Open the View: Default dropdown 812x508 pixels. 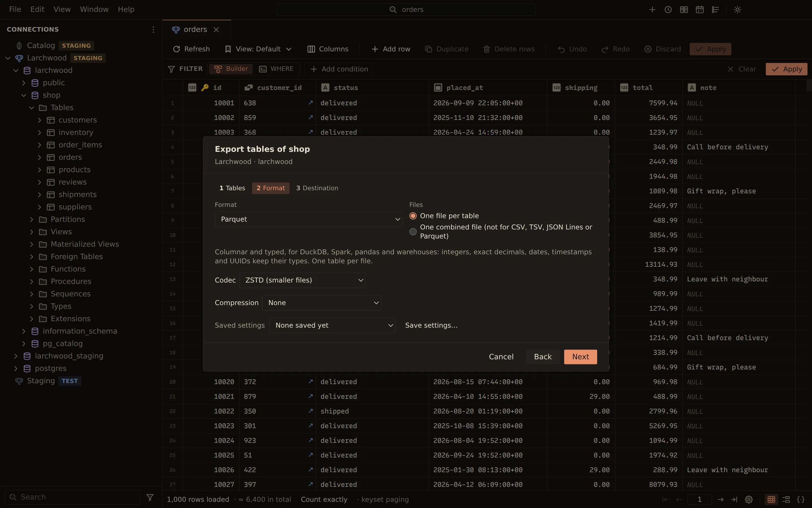258,49
